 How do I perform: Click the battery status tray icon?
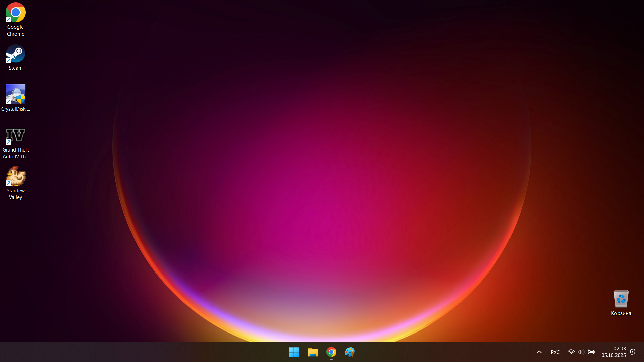pyautogui.click(x=591, y=352)
